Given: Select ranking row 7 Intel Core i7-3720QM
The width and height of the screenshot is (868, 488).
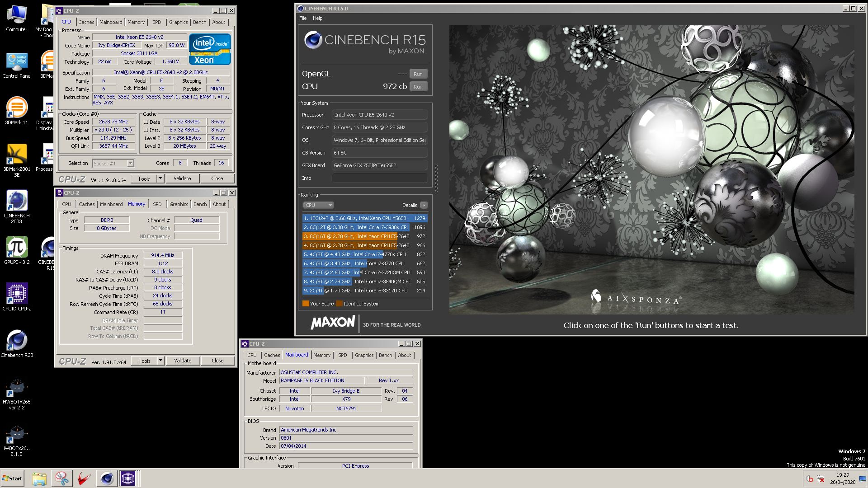Looking at the screenshot, I should tap(364, 272).
